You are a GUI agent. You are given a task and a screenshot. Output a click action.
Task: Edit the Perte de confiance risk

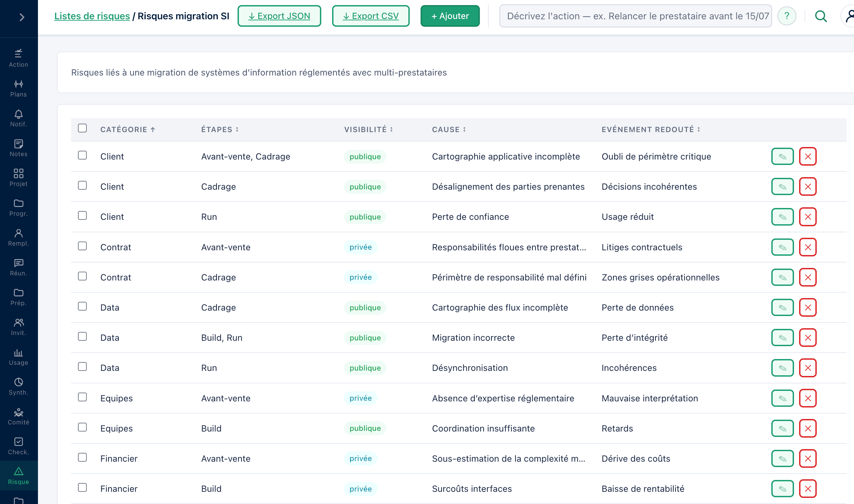tap(782, 217)
